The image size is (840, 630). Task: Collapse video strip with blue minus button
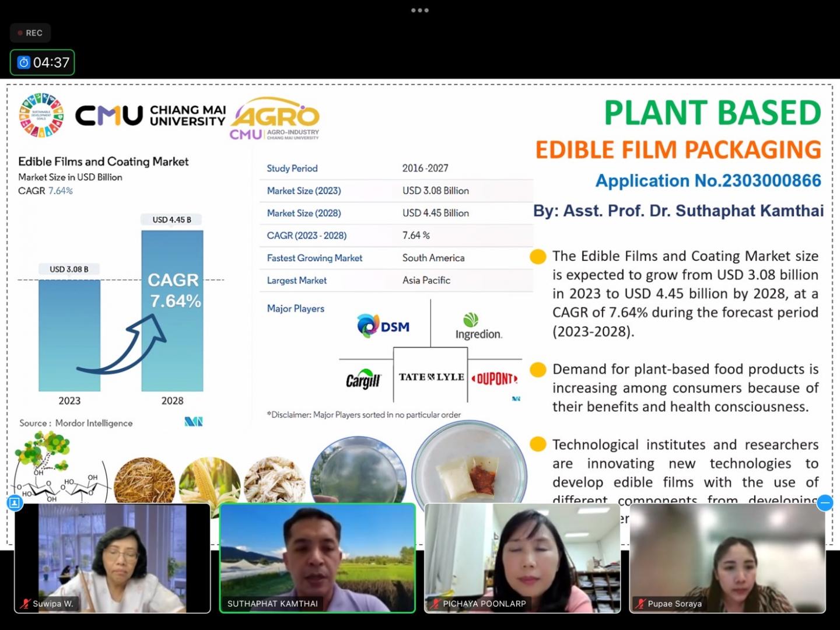coord(824,503)
